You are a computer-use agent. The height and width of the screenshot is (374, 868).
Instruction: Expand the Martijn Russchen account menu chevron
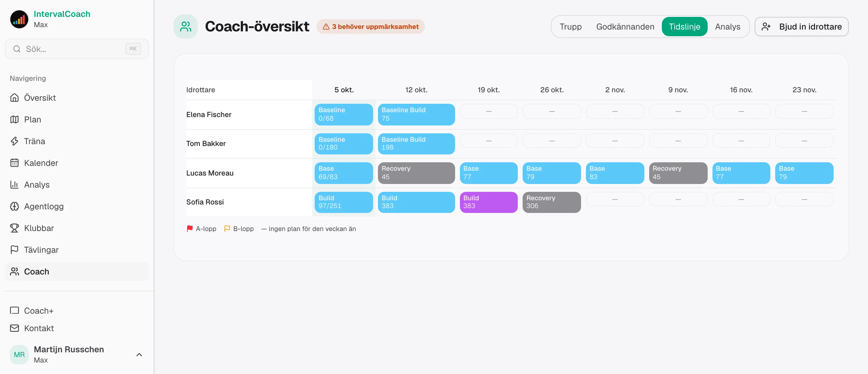(x=139, y=354)
